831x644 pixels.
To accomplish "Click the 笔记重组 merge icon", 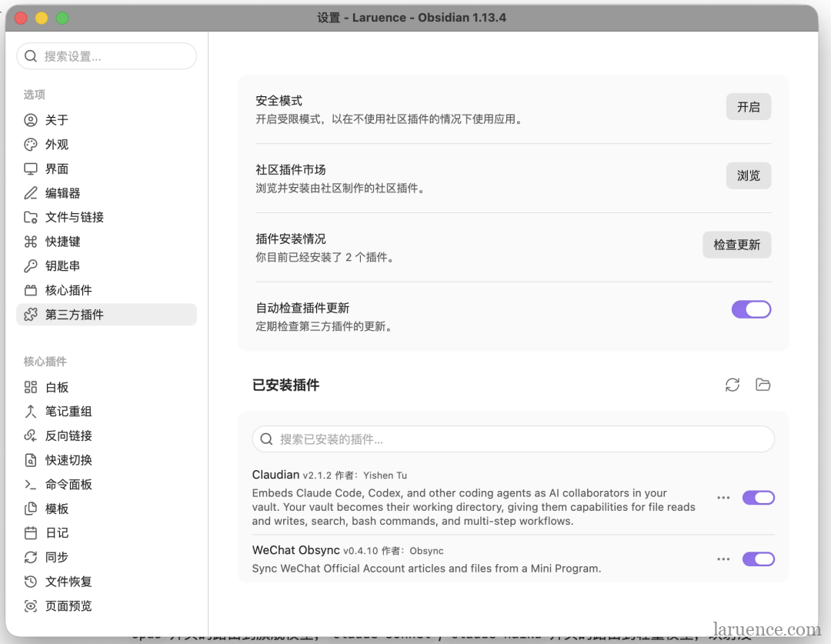I will coord(31,412).
